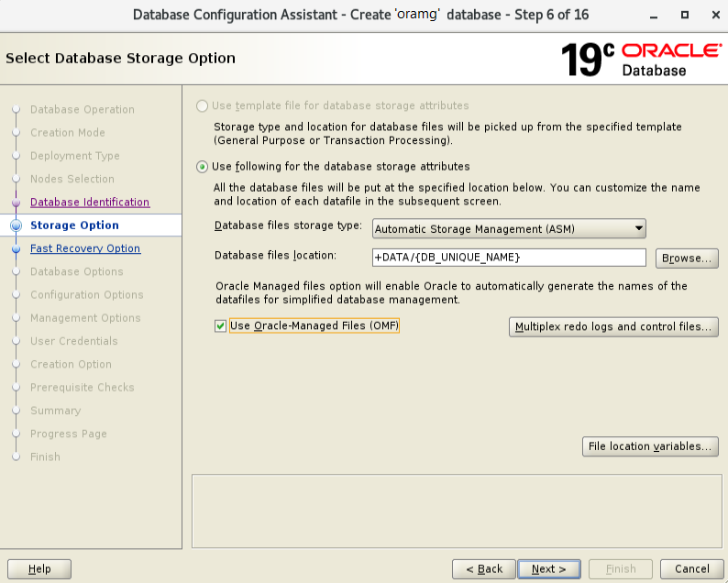Select 'Use following for the database storage attributes' radio
This screenshot has width=728, height=583.
click(202, 167)
